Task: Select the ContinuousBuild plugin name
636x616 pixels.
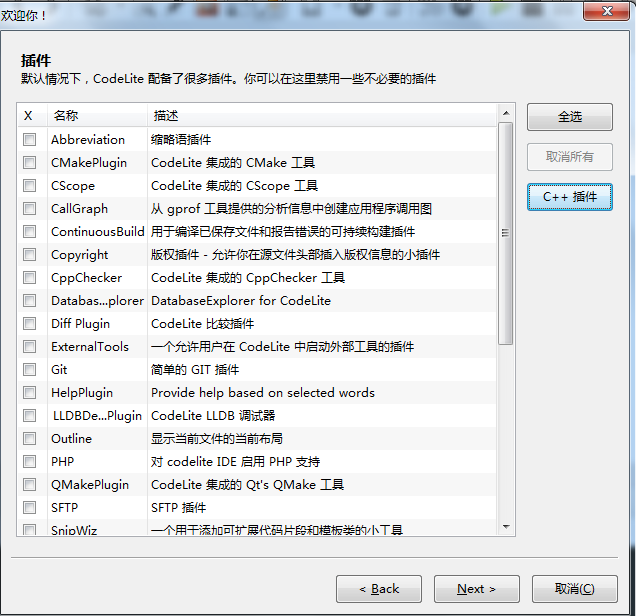Action: click(x=97, y=232)
